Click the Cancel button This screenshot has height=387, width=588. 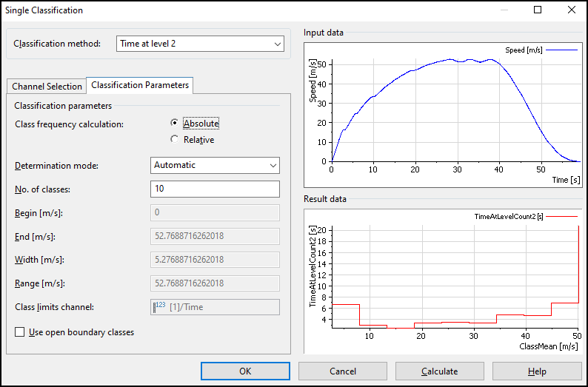click(342, 371)
